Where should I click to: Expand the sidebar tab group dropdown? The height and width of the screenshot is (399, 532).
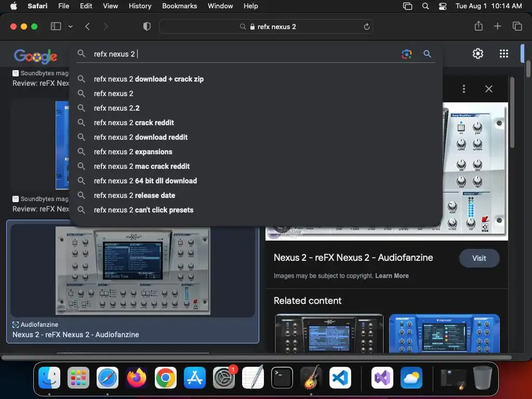[x=70, y=26]
